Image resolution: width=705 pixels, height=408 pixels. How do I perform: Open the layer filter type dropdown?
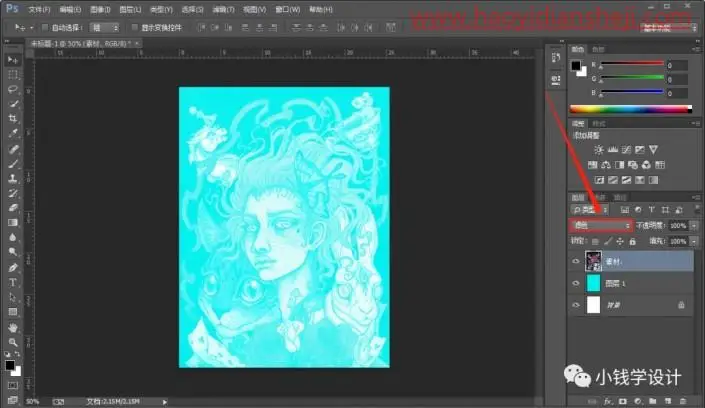[590, 210]
